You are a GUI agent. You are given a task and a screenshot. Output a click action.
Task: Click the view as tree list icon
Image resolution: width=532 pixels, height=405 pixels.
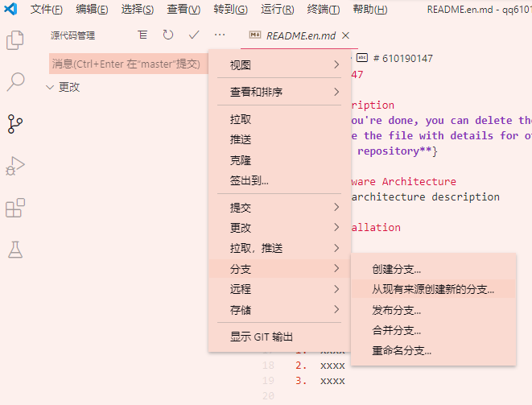point(142,35)
